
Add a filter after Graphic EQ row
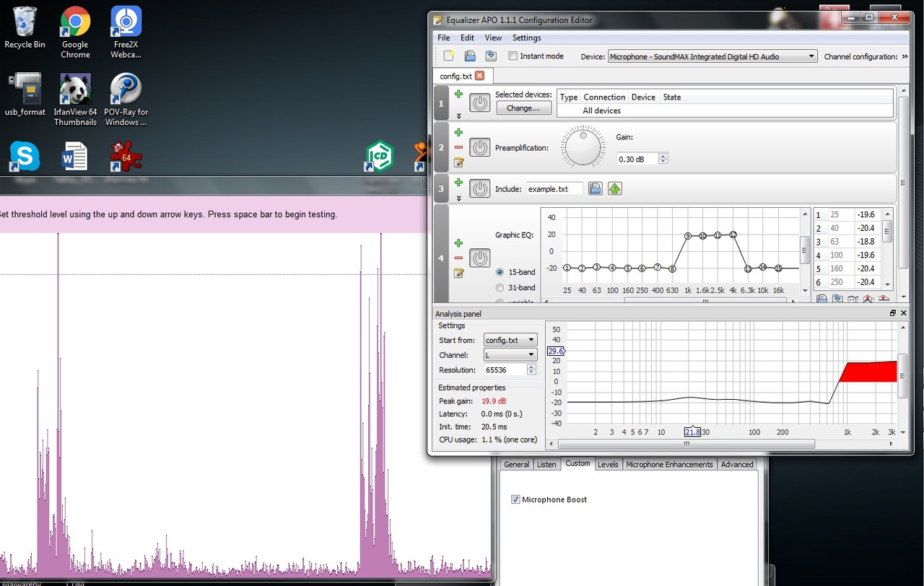458,243
